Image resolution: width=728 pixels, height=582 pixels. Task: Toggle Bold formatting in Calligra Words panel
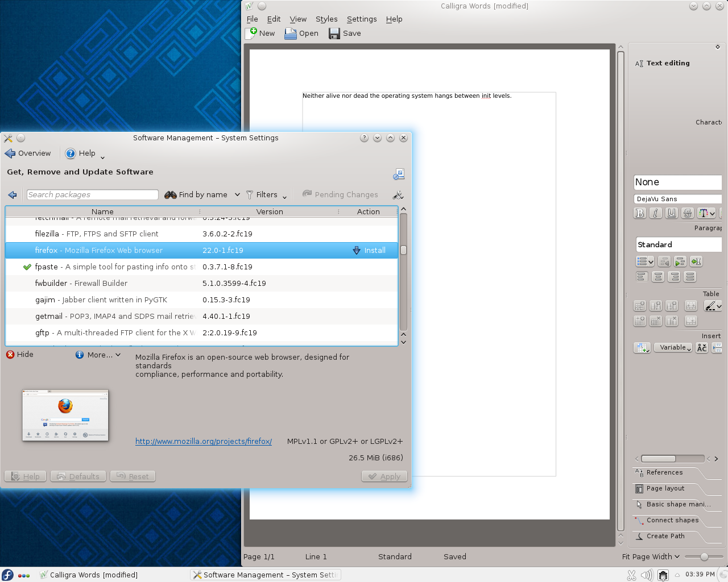pyautogui.click(x=640, y=213)
